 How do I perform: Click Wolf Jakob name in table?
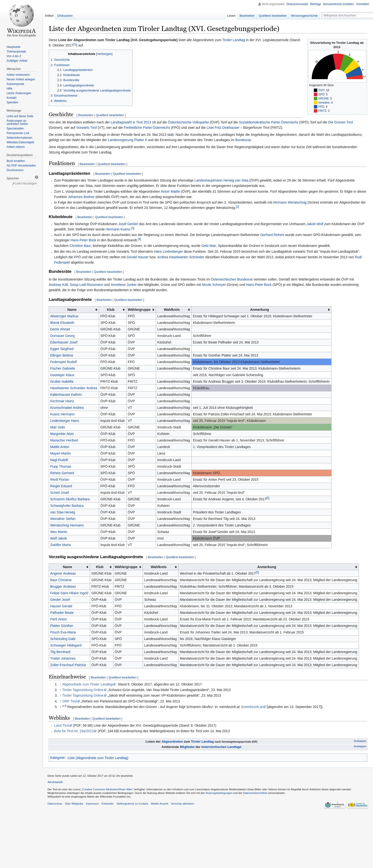tap(59, 539)
